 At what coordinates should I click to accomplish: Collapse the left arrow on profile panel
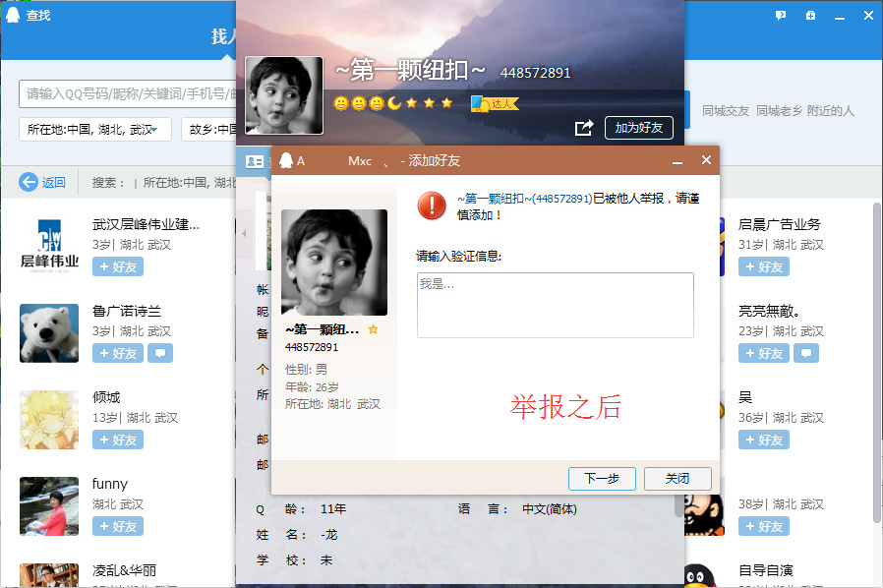(x=244, y=234)
